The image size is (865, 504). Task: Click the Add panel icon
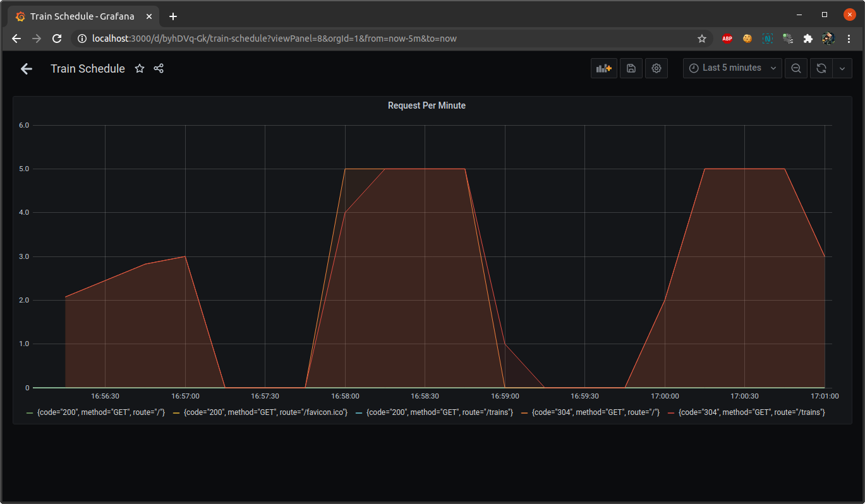pyautogui.click(x=603, y=68)
